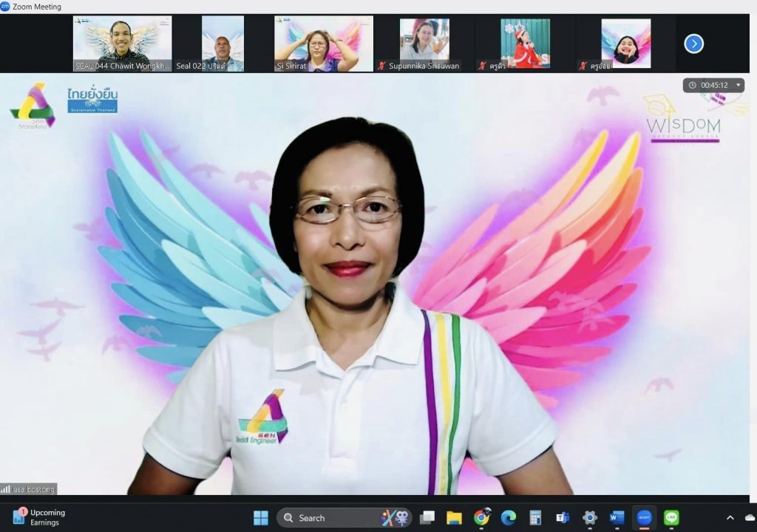Show next participants with the blue arrow
The image size is (757, 532).
click(x=693, y=44)
